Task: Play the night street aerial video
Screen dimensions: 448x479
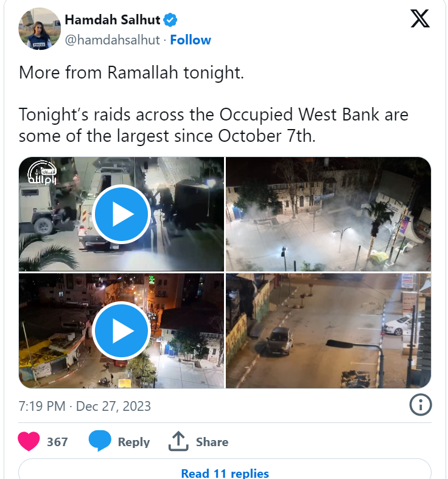Action: 121,331
